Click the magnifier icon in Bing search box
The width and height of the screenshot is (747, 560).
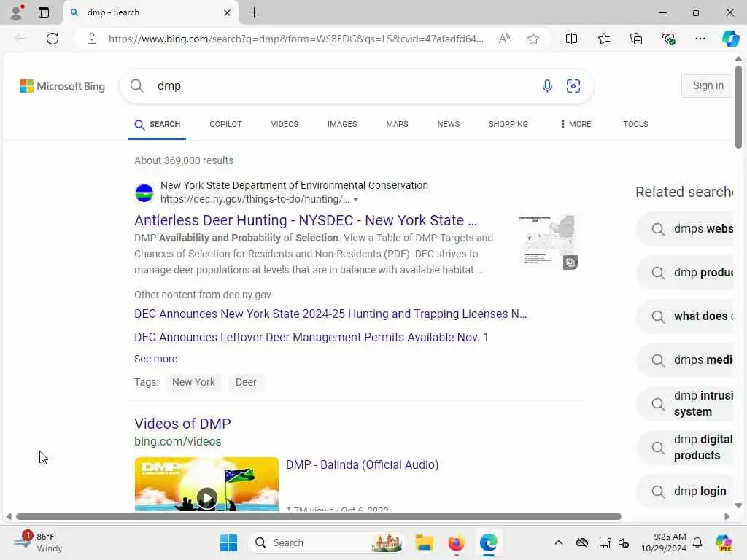click(136, 86)
